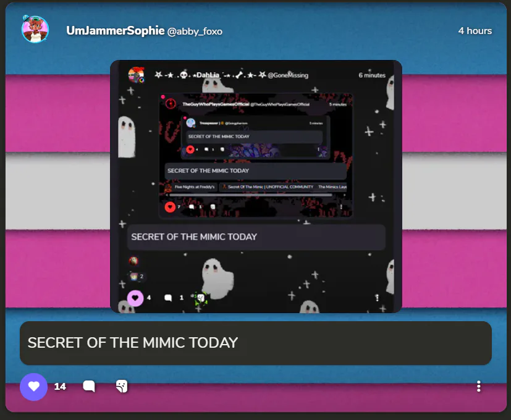Select the "Five Nights at Freddy's" community tag
Screen dimensions: 511x420
click(x=190, y=187)
